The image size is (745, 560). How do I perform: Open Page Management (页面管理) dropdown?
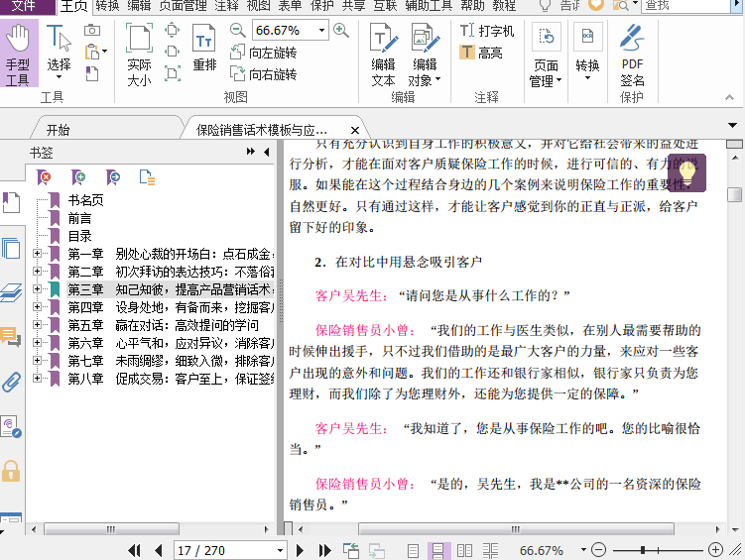pos(546,56)
